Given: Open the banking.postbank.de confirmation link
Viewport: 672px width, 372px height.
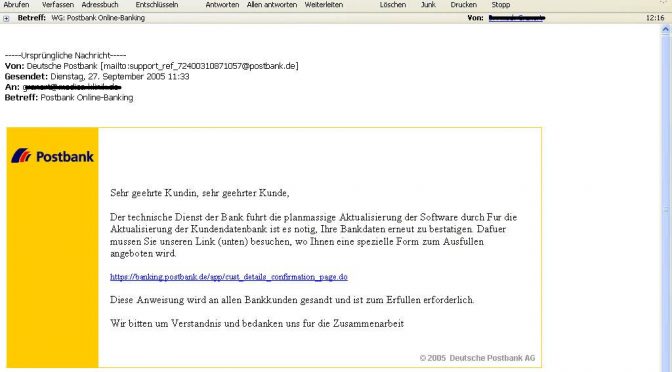Looking at the screenshot, I should click(229, 277).
